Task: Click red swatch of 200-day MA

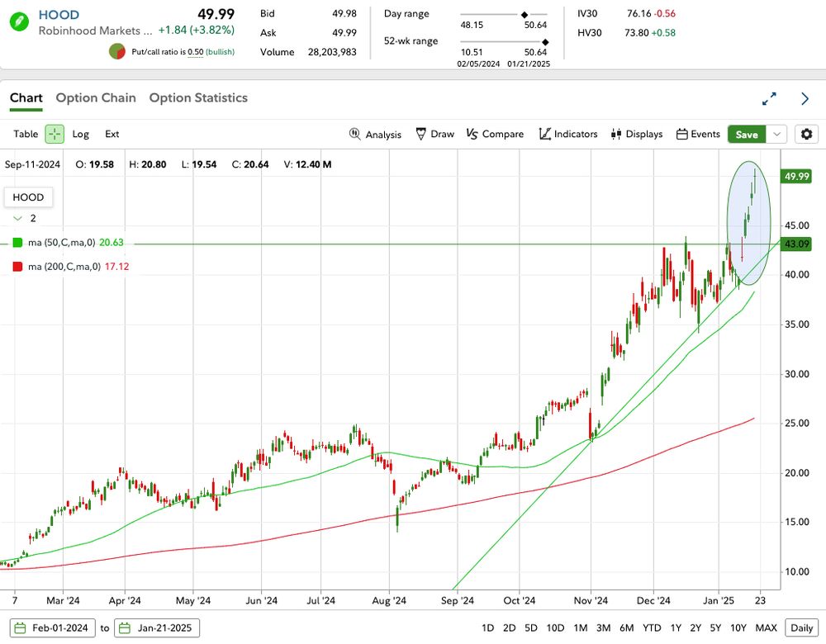Action: coord(17,267)
